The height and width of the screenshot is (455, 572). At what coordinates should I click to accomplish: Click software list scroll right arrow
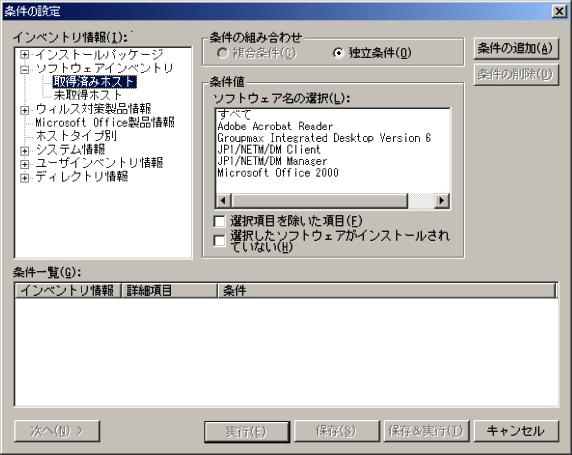(x=442, y=201)
